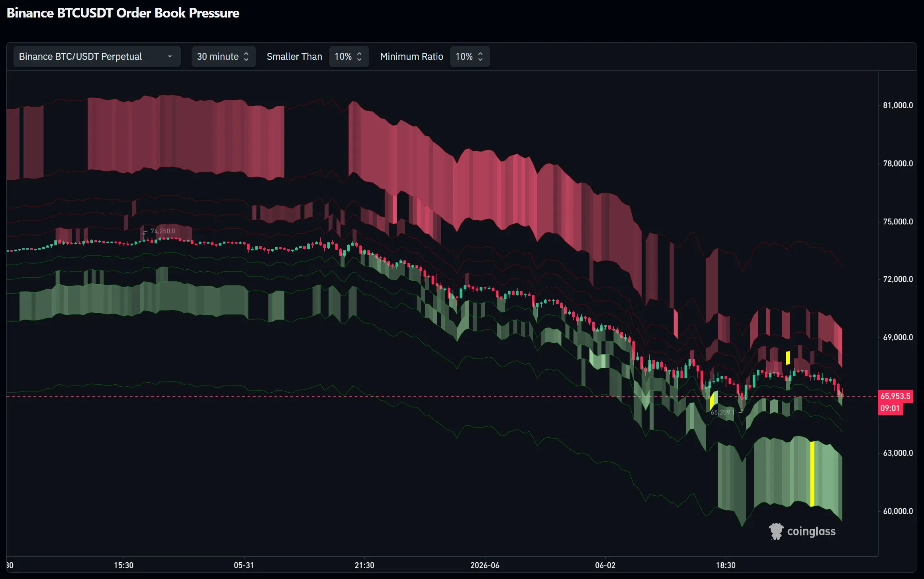Open the Binance BTC/USDT Perpetual exchange dropdown

[x=97, y=57]
